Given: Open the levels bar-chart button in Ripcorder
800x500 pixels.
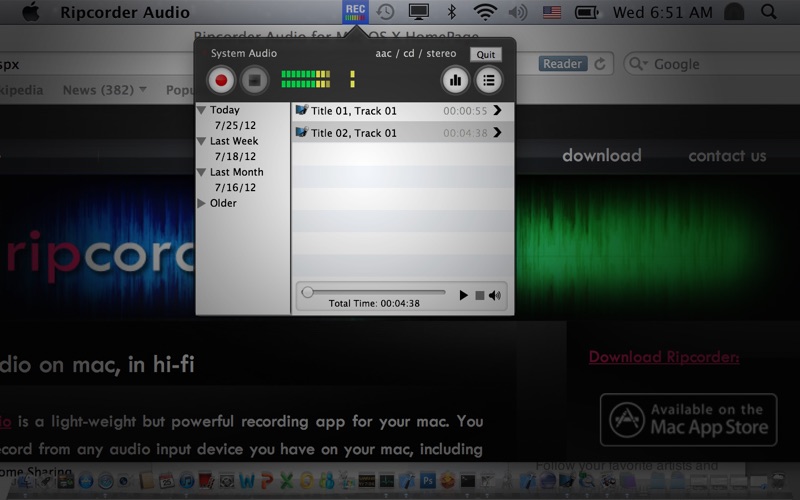Looking at the screenshot, I should point(455,80).
